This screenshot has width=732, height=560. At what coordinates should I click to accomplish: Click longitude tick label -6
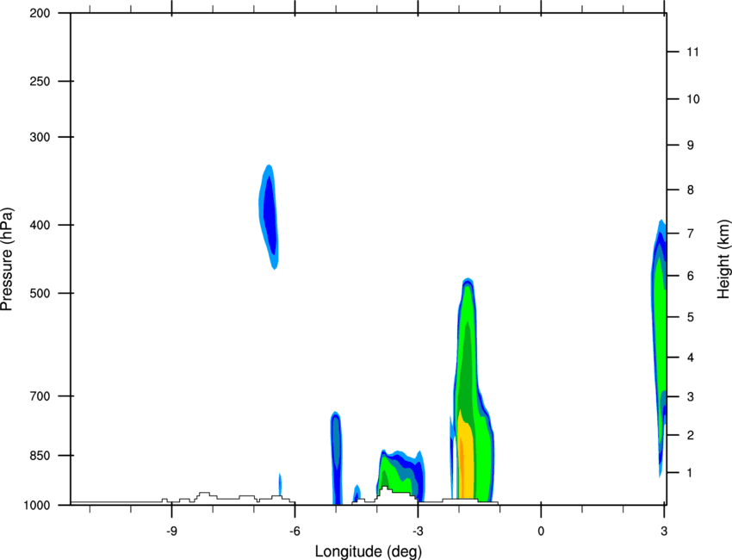pos(295,532)
